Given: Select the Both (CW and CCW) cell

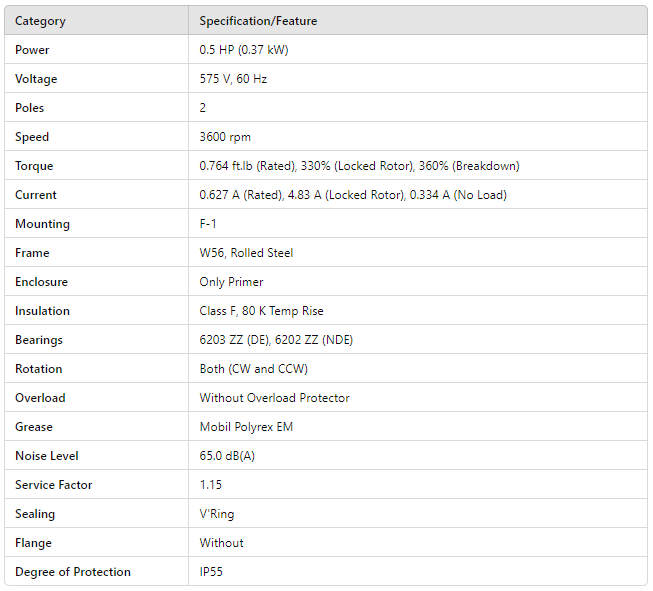Looking at the screenshot, I should tap(254, 369).
